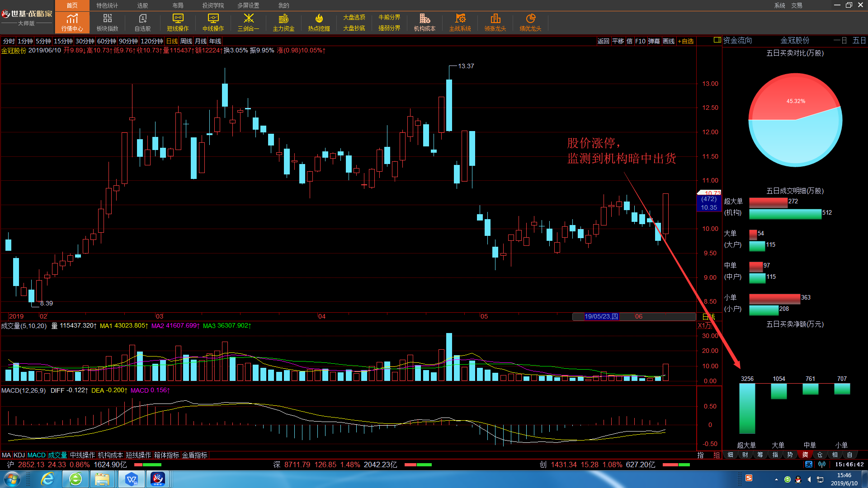Switch chart to 月线 monthly period
This screenshot has width=868, height=488.
[x=201, y=41]
